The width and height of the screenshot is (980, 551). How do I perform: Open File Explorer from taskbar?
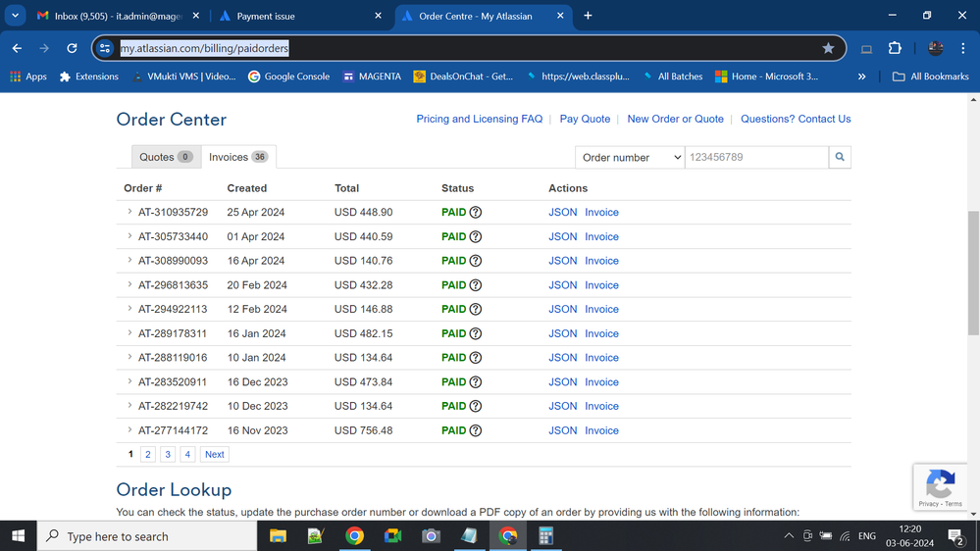(278, 536)
